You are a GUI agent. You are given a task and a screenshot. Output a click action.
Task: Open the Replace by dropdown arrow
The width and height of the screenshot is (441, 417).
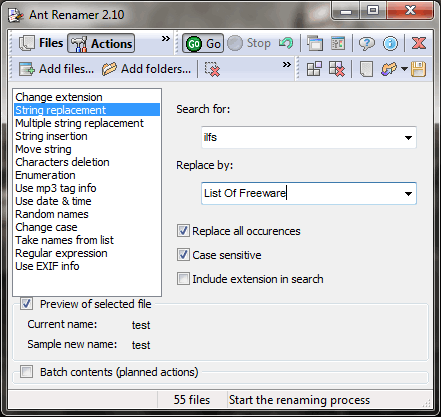coord(408,193)
